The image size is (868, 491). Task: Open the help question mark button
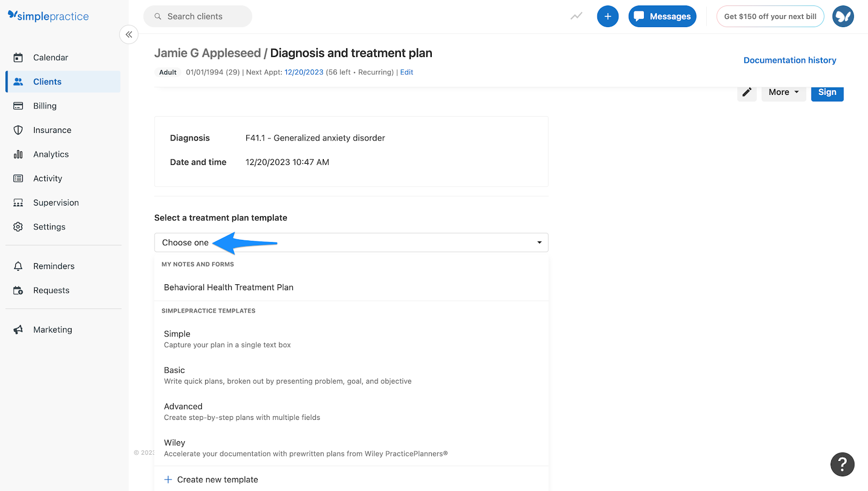pyautogui.click(x=842, y=464)
